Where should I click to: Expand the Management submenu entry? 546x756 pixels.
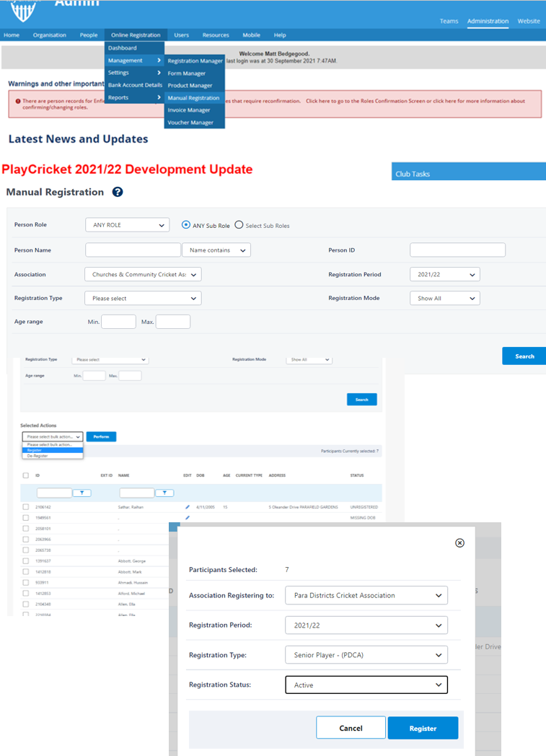134,61
